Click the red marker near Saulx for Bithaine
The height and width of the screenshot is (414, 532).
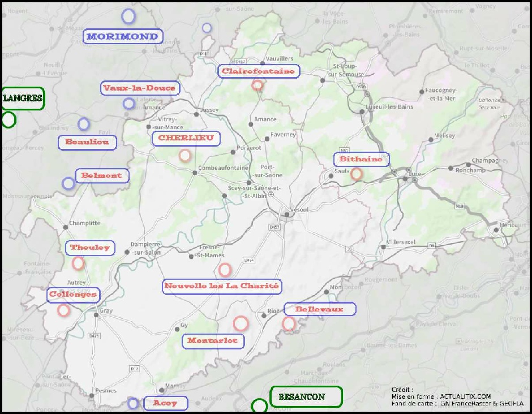[357, 174]
